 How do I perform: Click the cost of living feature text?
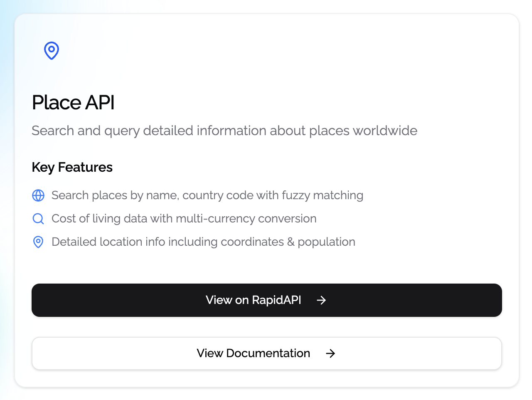[184, 219]
